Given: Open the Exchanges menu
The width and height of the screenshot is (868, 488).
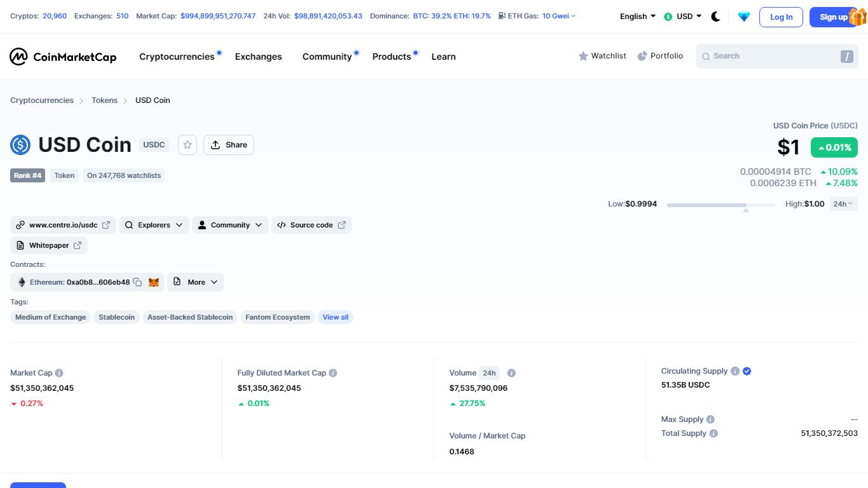Looking at the screenshot, I should click(258, 57).
